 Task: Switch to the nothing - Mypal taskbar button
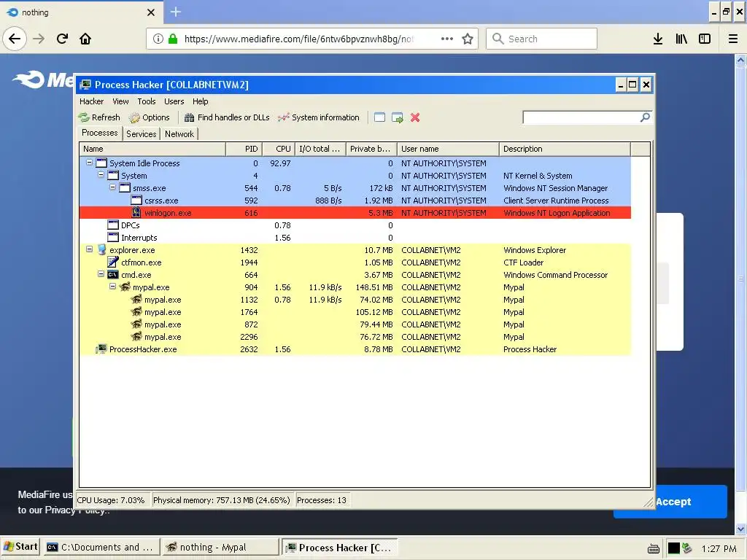[220, 548]
